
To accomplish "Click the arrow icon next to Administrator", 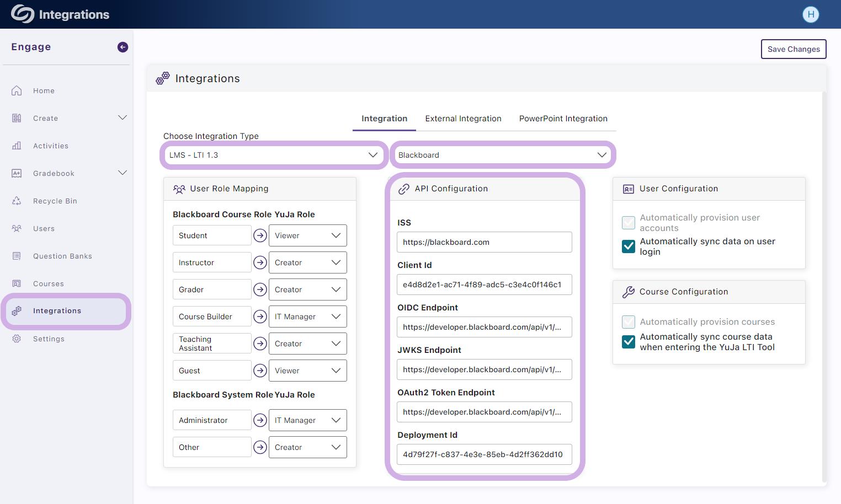I will 260,420.
